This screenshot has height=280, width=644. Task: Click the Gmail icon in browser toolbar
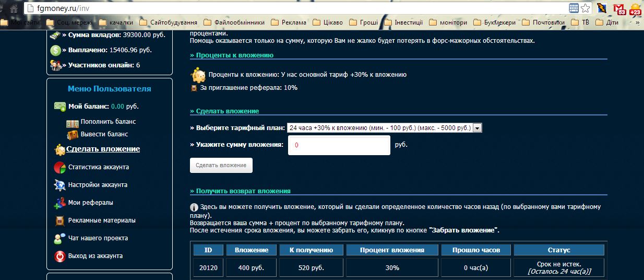click(619, 8)
